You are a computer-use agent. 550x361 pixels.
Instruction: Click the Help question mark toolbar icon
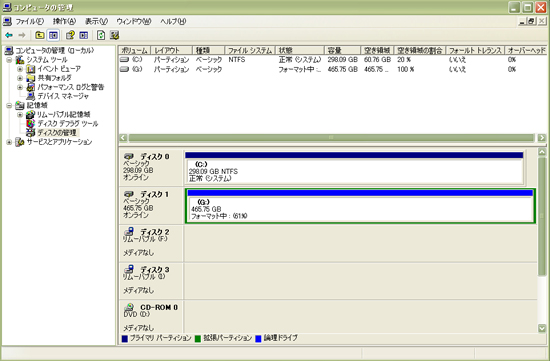click(x=70, y=35)
